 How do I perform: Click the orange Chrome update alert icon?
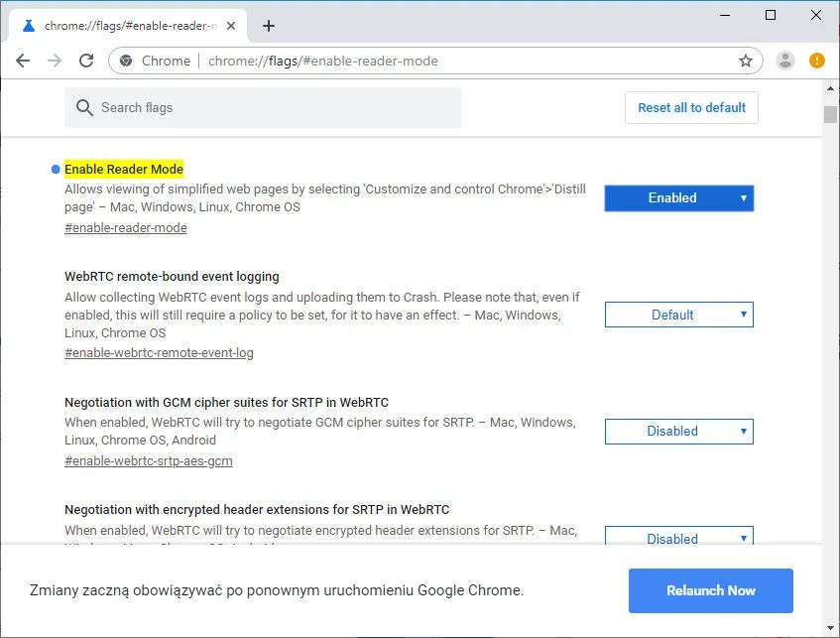pyautogui.click(x=817, y=61)
